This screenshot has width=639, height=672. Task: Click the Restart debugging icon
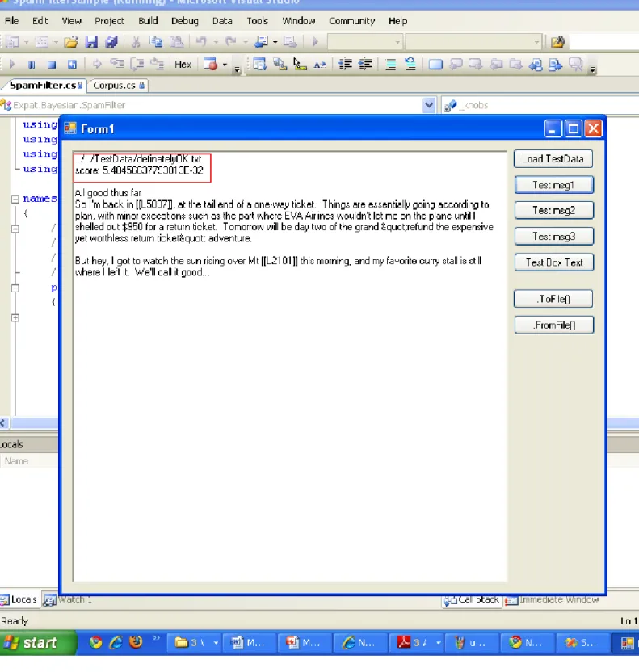(72, 65)
